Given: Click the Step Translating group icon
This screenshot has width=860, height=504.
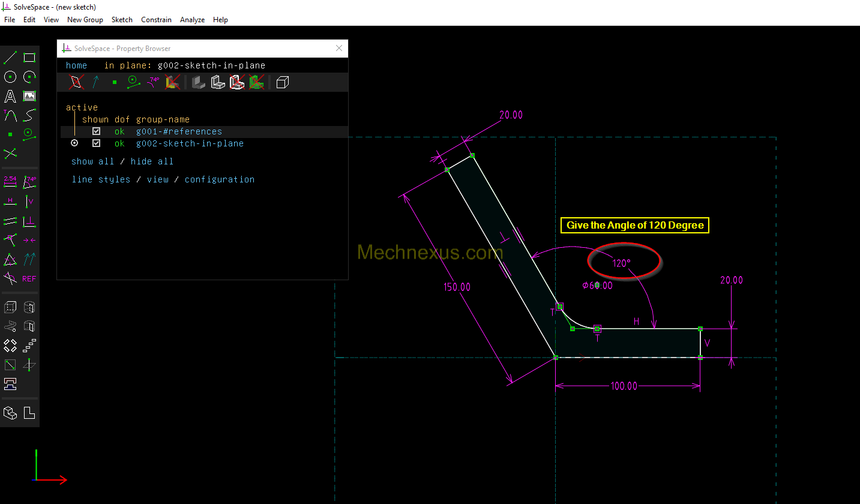Looking at the screenshot, I should (29, 346).
